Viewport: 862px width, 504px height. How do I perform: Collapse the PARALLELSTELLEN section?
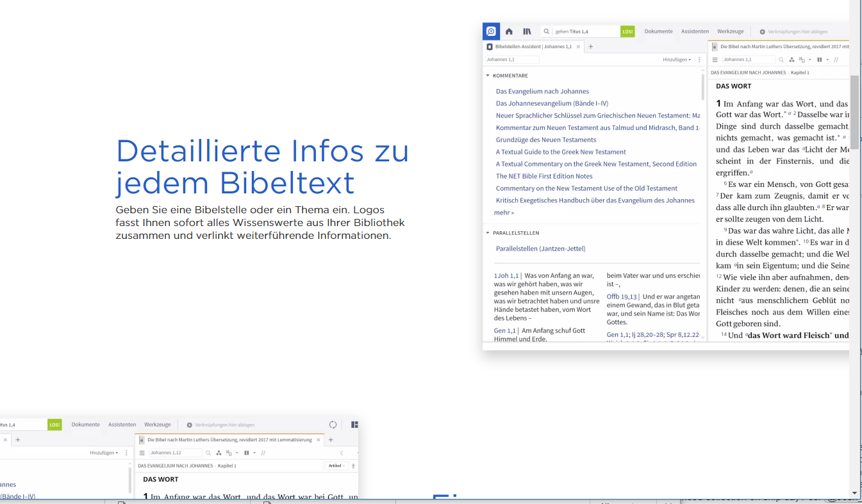point(488,233)
